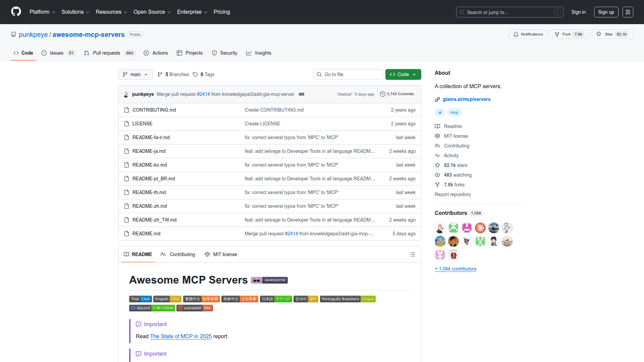Follow the glama.ai/mcp/servers link
The height and width of the screenshot is (362, 644).
[466, 99]
